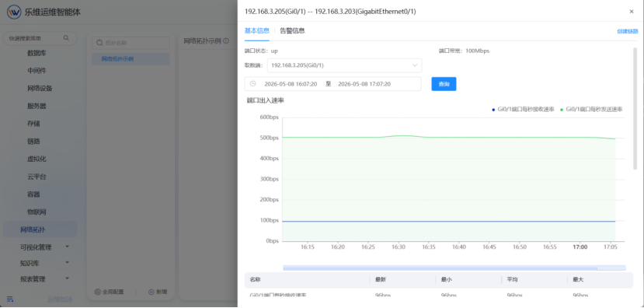Click the 最新 column header
This screenshot has height=308, width=644.
(x=381, y=280)
